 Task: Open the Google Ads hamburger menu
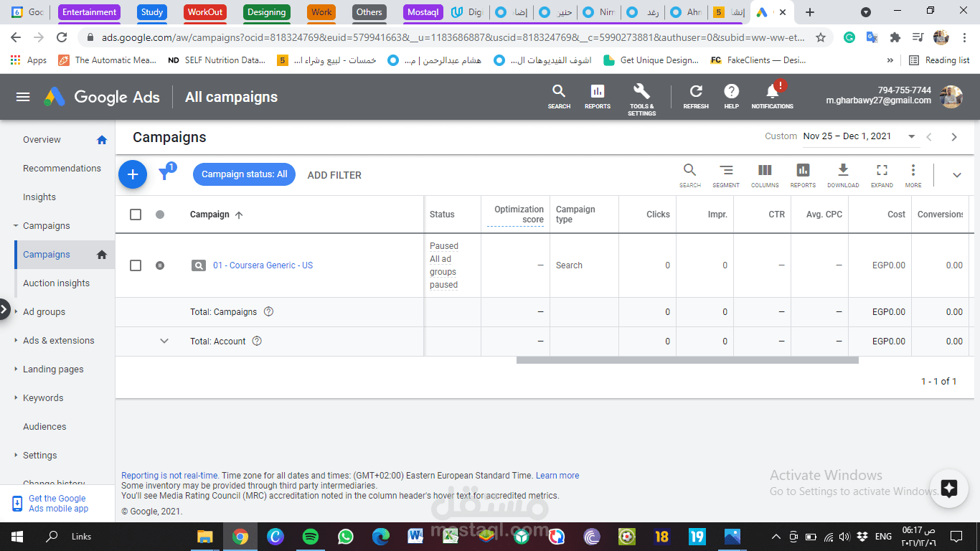point(23,97)
